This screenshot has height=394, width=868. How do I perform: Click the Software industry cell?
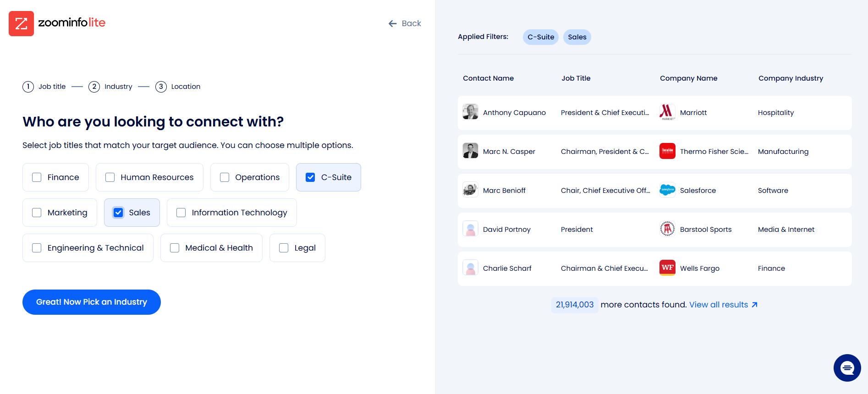point(773,191)
